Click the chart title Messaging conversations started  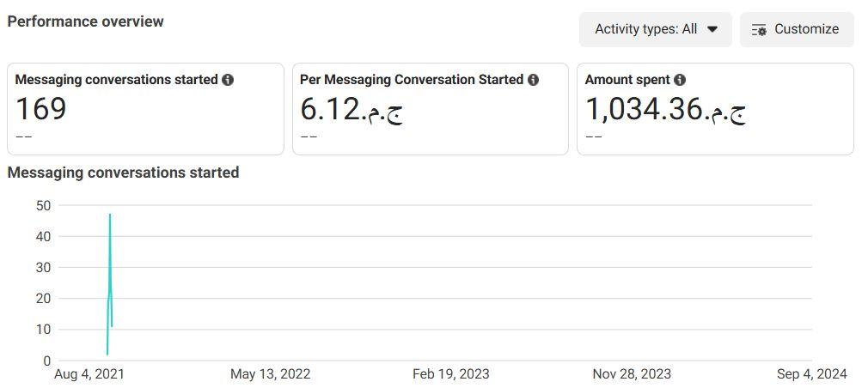click(x=123, y=173)
